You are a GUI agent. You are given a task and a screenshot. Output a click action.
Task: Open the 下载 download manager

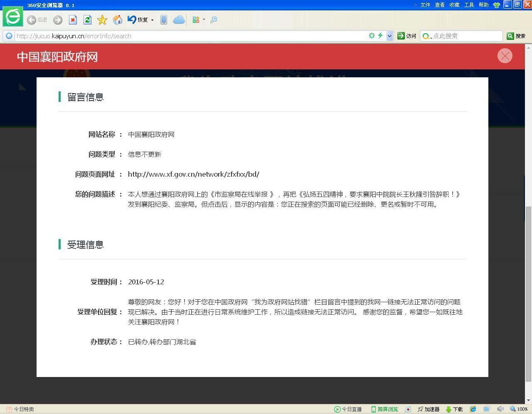point(454,409)
